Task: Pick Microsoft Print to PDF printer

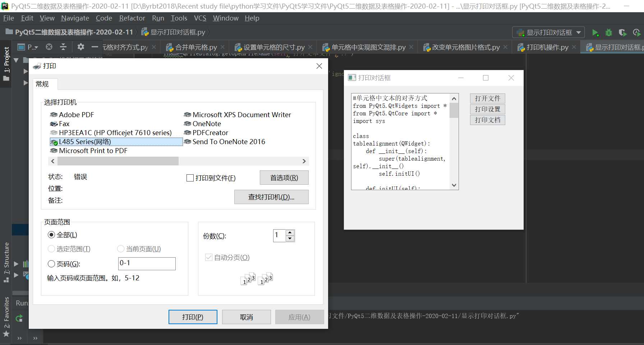Action: click(89, 151)
